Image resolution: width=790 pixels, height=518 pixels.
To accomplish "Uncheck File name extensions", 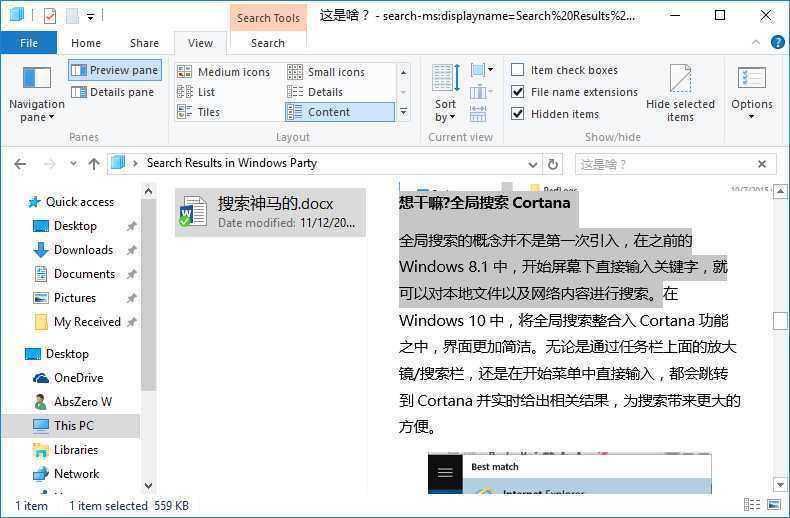I will click(x=574, y=92).
